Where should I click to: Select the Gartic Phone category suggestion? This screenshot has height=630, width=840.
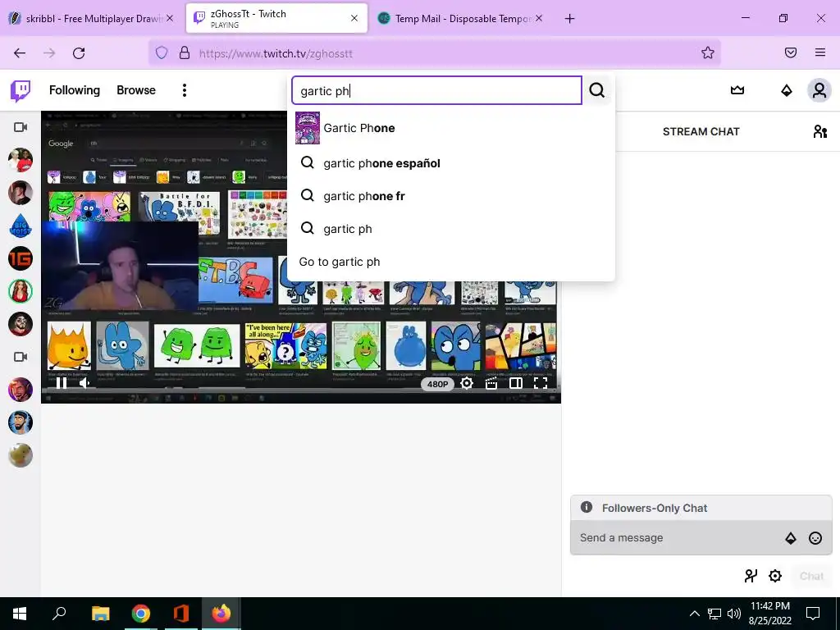pyautogui.click(x=450, y=128)
